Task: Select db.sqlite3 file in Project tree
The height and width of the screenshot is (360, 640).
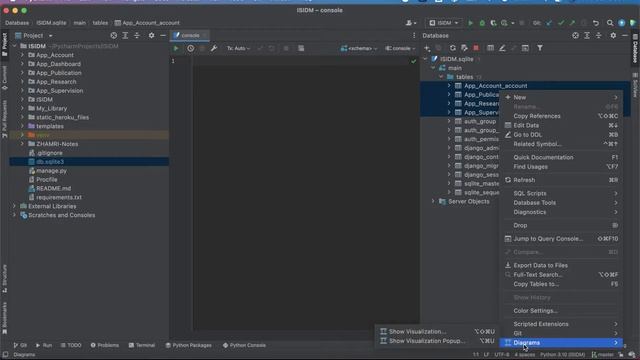Action: [89, 162]
